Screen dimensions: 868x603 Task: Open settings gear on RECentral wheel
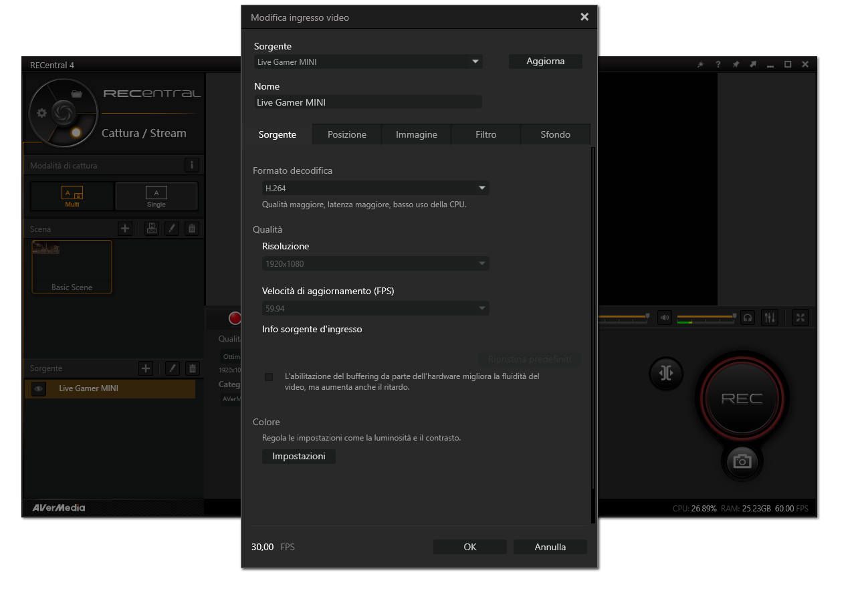pos(41,113)
